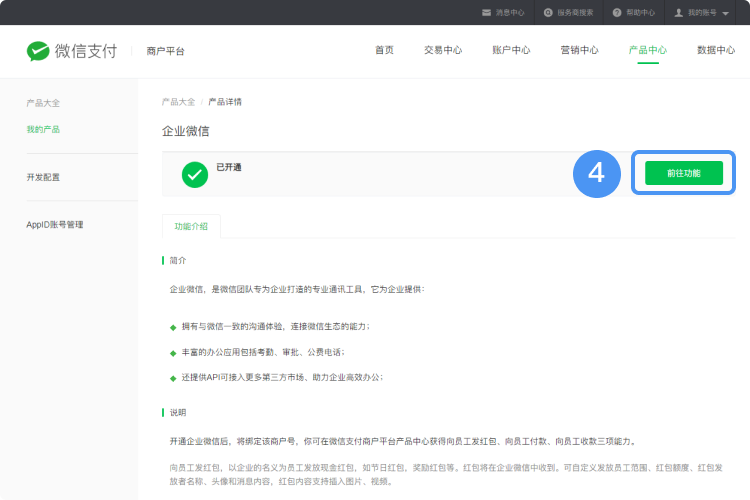Click paragraph starting 开通企业微信后

point(403,441)
